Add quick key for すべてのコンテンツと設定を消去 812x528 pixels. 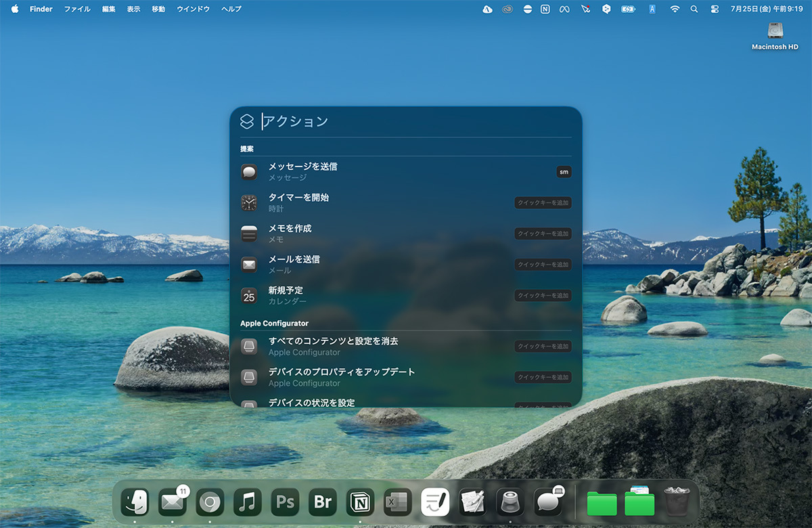click(543, 347)
